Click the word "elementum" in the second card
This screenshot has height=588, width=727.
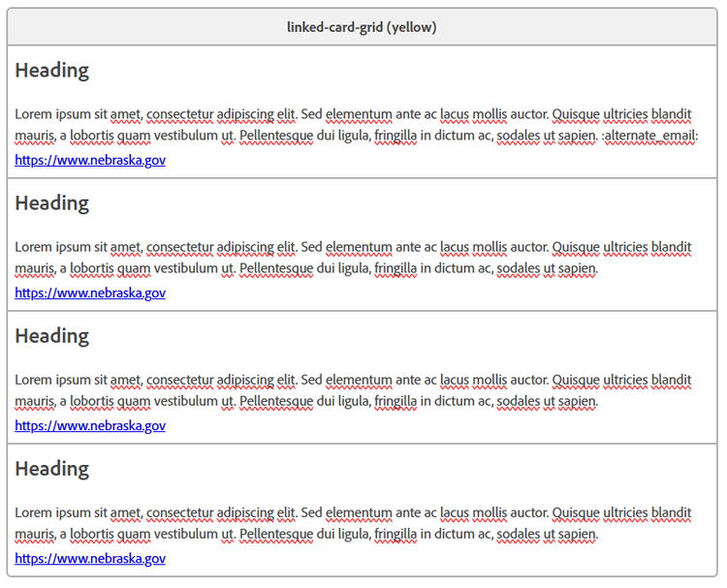(x=359, y=246)
